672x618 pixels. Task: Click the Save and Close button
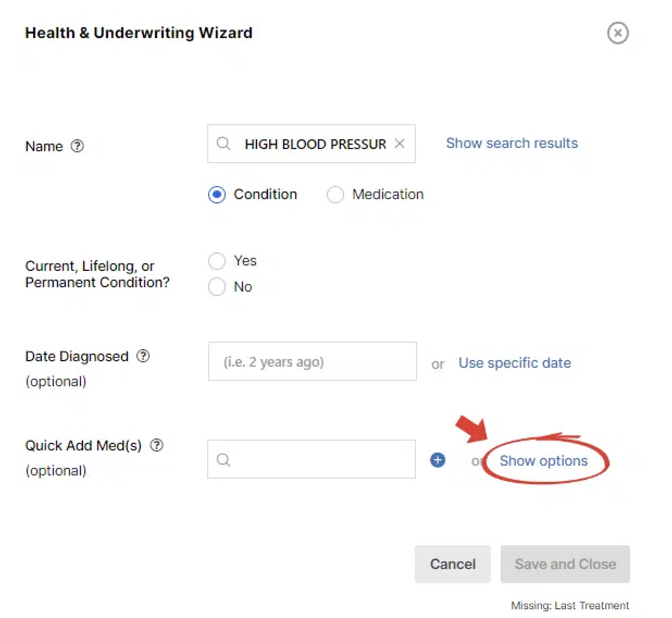pyautogui.click(x=565, y=564)
